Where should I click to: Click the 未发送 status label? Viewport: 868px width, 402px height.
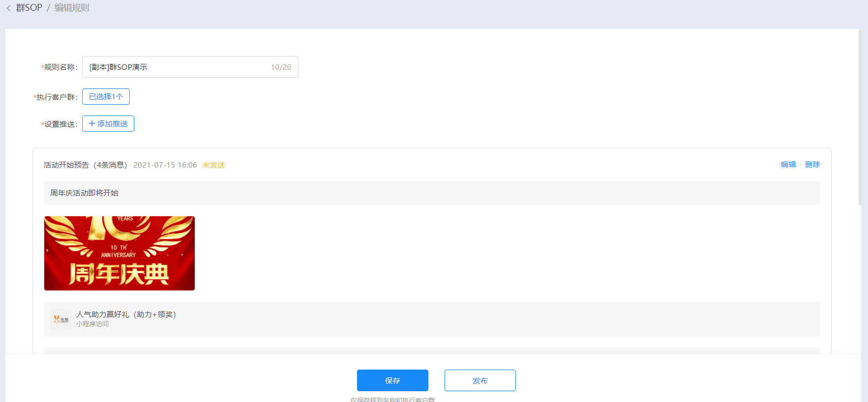[x=213, y=165]
